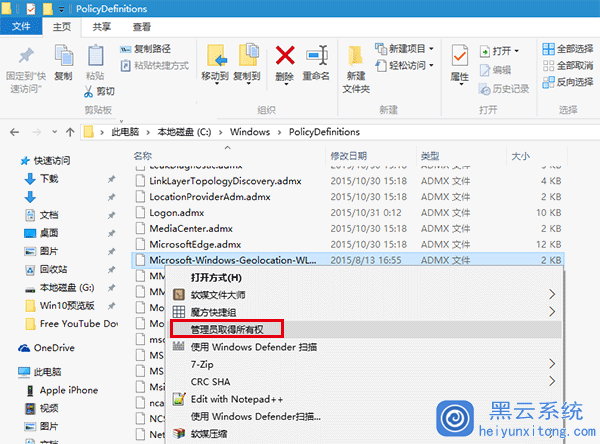Click Windows in the address path
Screen dimensions: 600x444
250,132
